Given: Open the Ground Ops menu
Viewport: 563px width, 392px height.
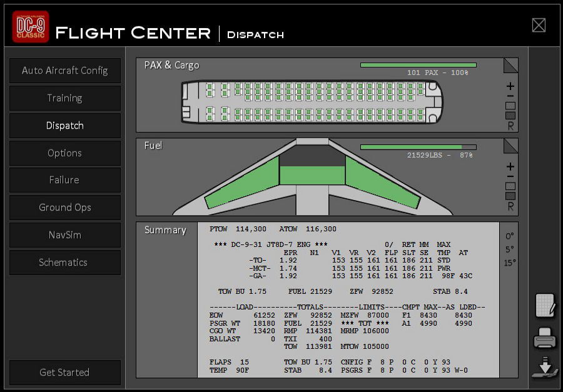Looking at the screenshot, I should point(65,208).
